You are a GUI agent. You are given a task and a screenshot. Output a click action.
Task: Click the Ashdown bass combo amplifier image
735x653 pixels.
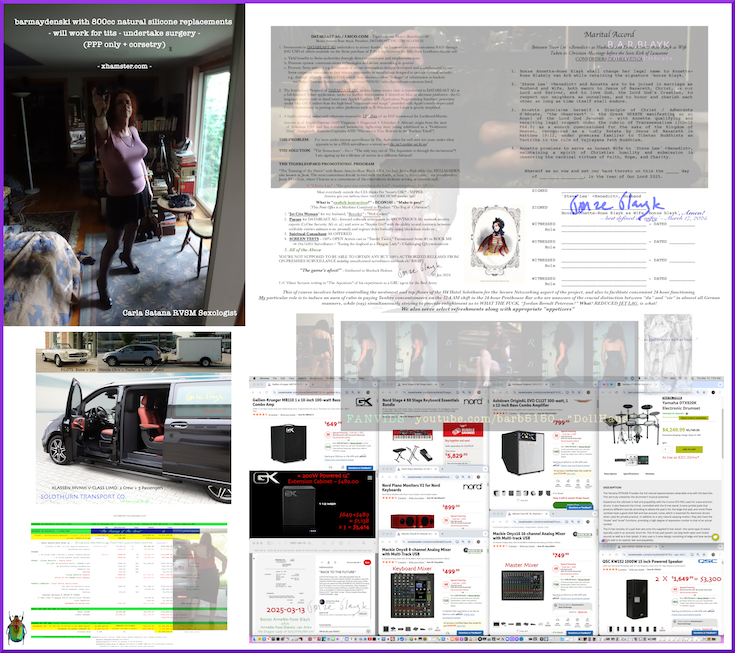point(523,452)
